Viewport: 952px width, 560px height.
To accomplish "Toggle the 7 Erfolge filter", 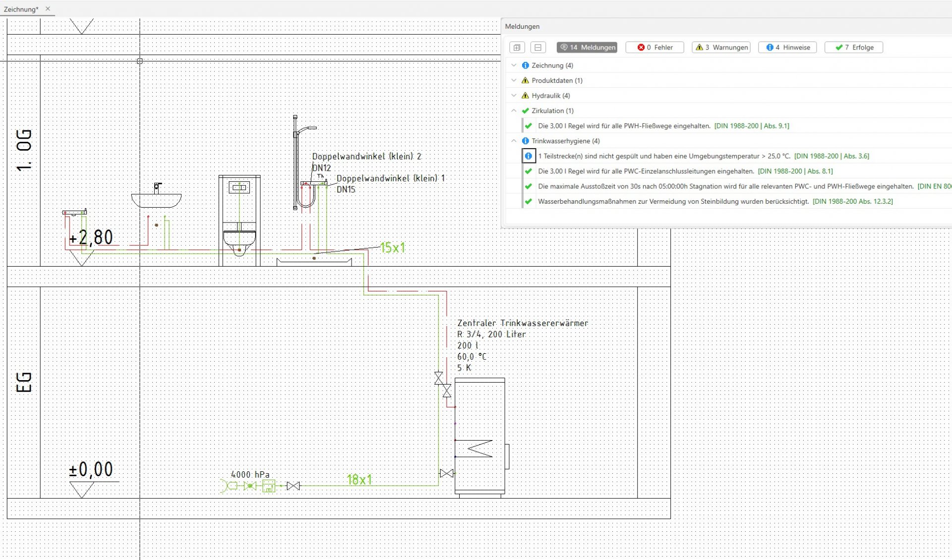I will (x=853, y=48).
